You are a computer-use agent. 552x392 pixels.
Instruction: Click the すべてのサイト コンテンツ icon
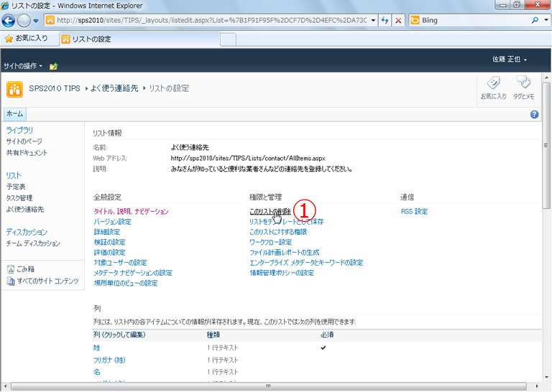pos(11,281)
